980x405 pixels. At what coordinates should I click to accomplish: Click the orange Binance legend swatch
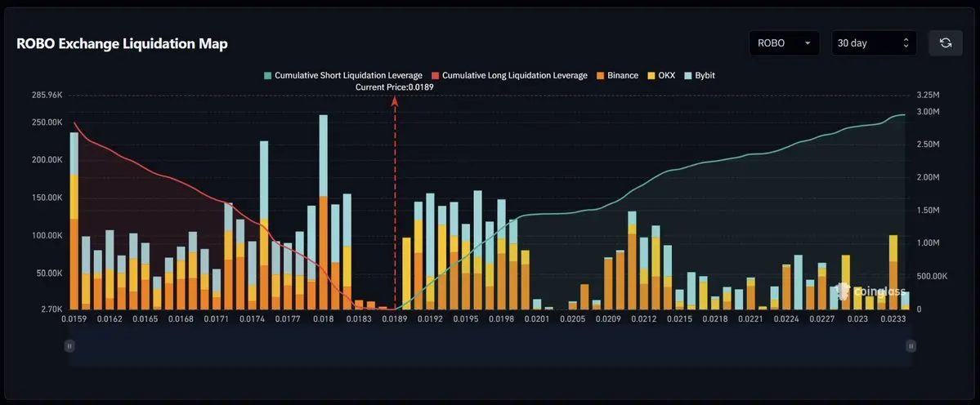click(600, 75)
